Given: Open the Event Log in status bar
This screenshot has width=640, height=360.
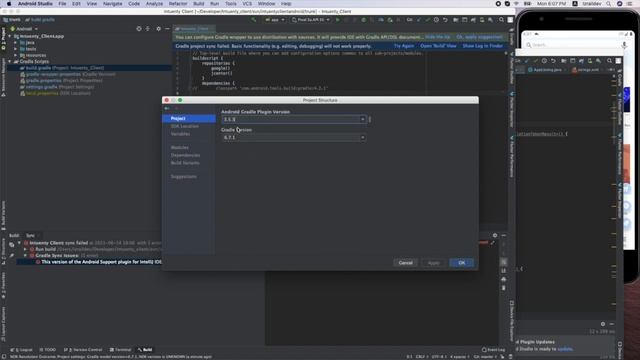Looking at the screenshot, I should coord(493,350).
